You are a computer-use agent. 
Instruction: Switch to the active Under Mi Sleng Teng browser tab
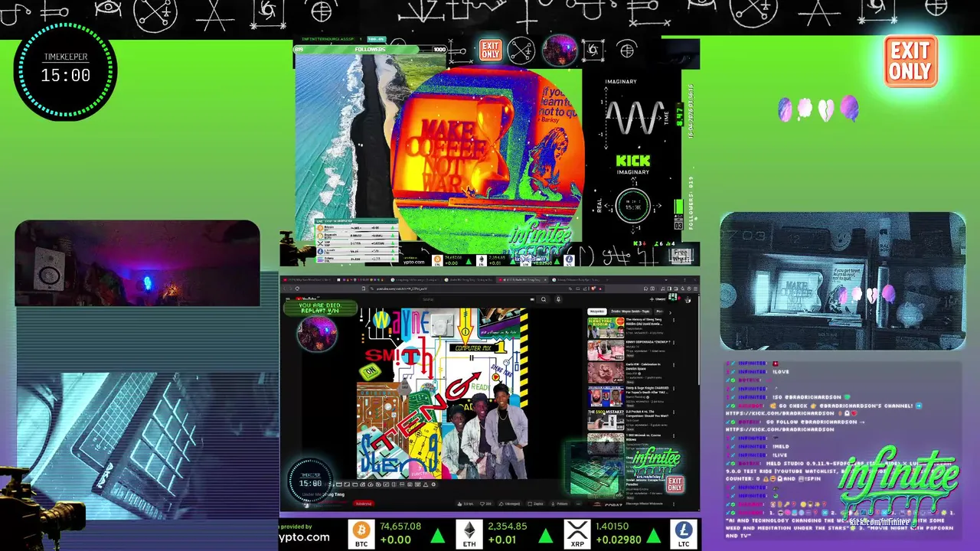click(521, 280)
